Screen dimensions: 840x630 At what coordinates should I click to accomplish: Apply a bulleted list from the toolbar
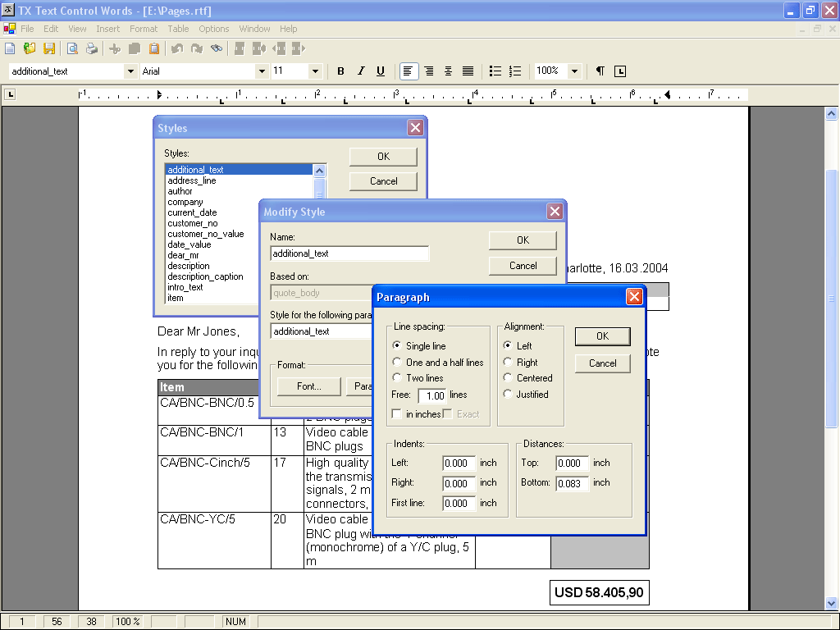click(x=495, y=71)
